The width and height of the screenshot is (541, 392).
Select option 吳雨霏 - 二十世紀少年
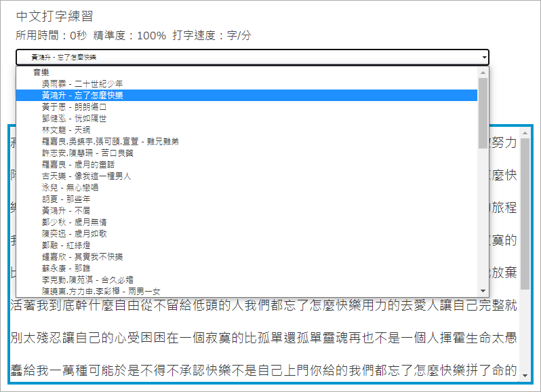[247, 84]
